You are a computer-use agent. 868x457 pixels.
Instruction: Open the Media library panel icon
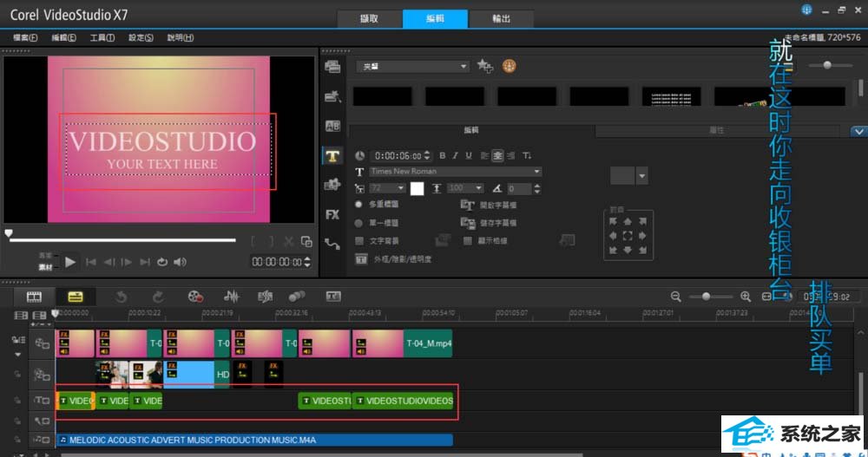[x=332, y=67]
